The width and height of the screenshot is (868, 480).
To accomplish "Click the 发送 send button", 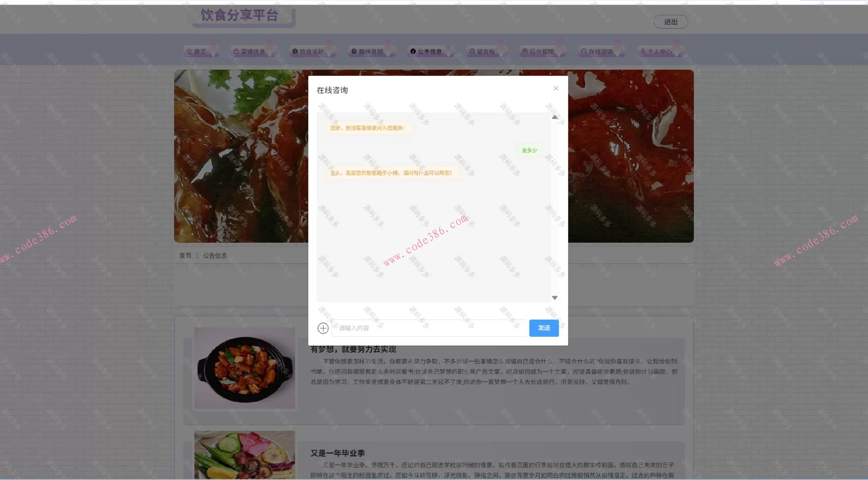I will click(543, 328).
